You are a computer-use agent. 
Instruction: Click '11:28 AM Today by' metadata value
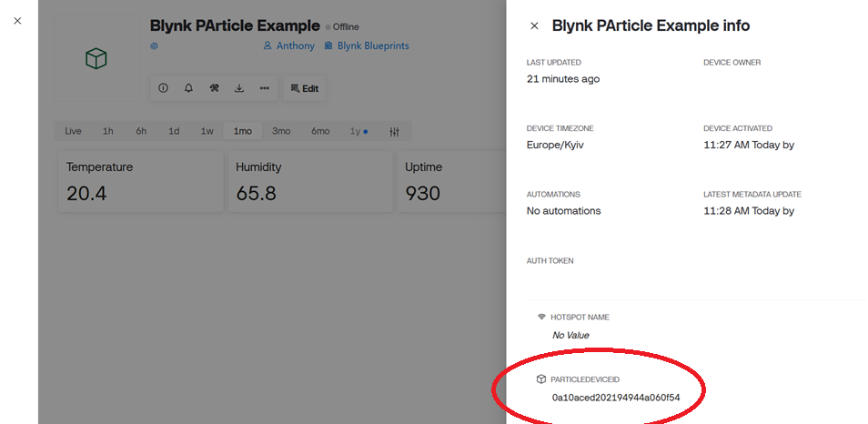click(x=749, y=211)
